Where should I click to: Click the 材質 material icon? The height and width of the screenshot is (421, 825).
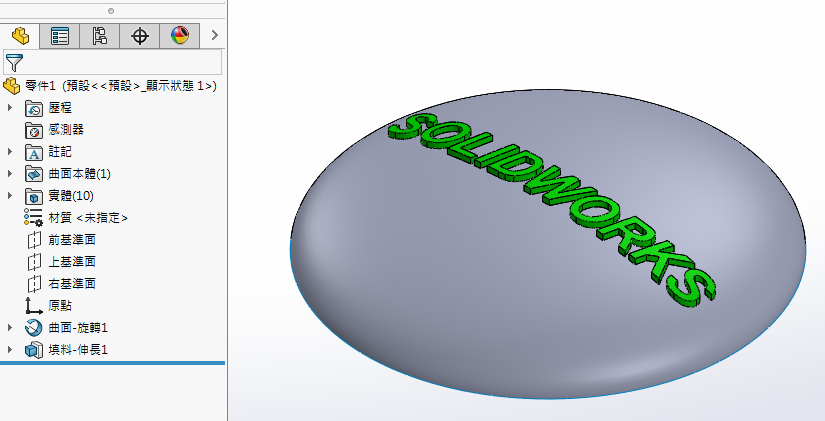(x=33, y=217)
